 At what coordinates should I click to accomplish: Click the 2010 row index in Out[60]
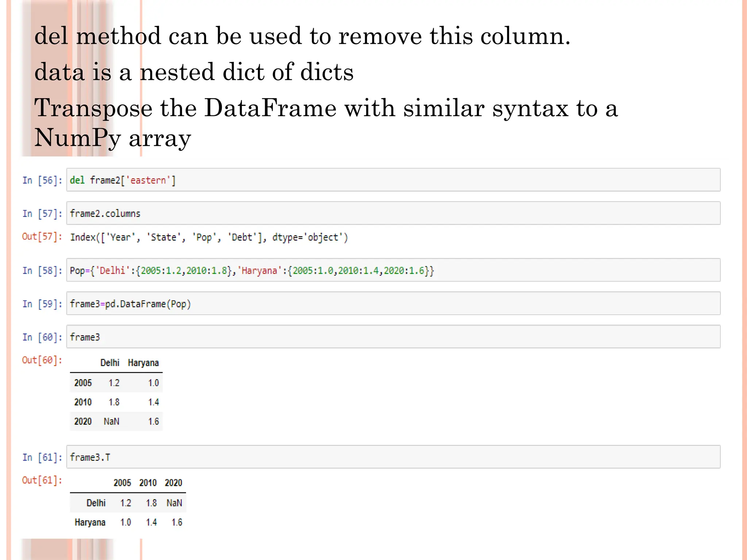pos(83,402)
